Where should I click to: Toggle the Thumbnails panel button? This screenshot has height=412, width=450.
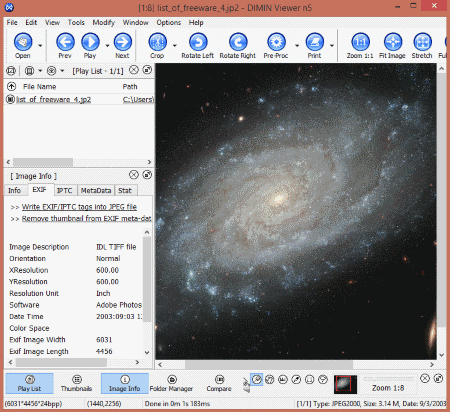pos(76,383)
